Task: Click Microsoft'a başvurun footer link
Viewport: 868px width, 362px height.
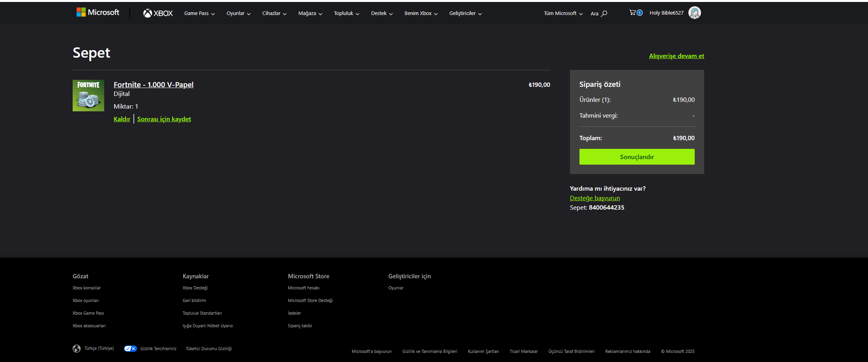Action: [372, 351]
